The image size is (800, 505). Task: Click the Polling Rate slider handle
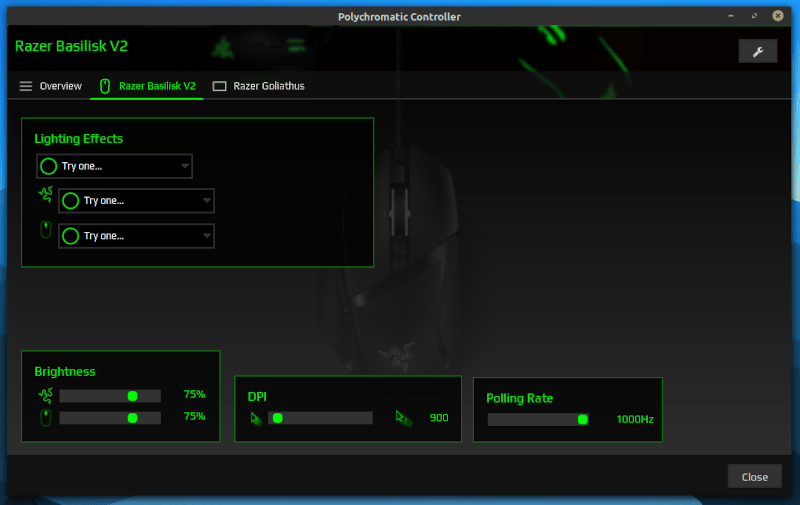582,419
